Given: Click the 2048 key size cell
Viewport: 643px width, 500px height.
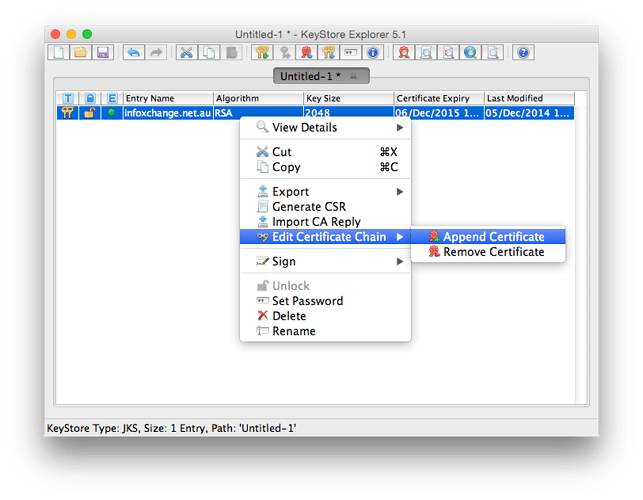Looking at the screenshot, I should click(349, 112).
